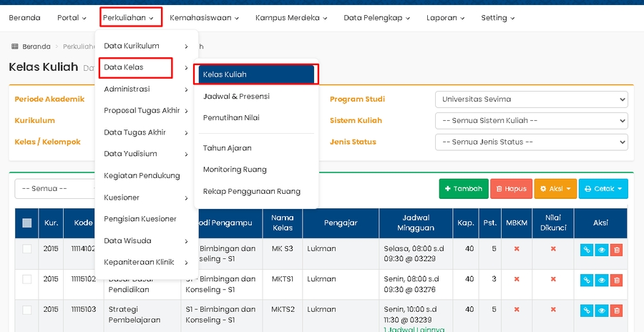Delete class MKTS2 using its trash icon
Image resolution: width=644 pixels, height=332 pixels.
[x=616, y=311]
